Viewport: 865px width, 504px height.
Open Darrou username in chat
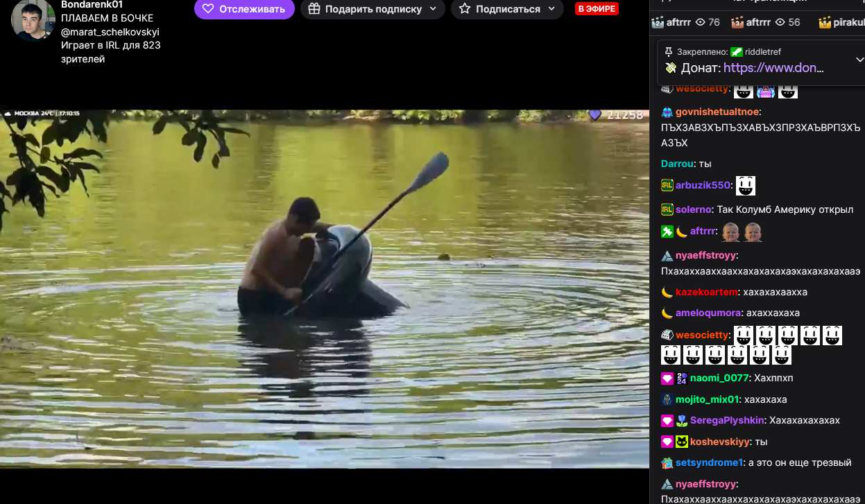(x=677, y=164)
